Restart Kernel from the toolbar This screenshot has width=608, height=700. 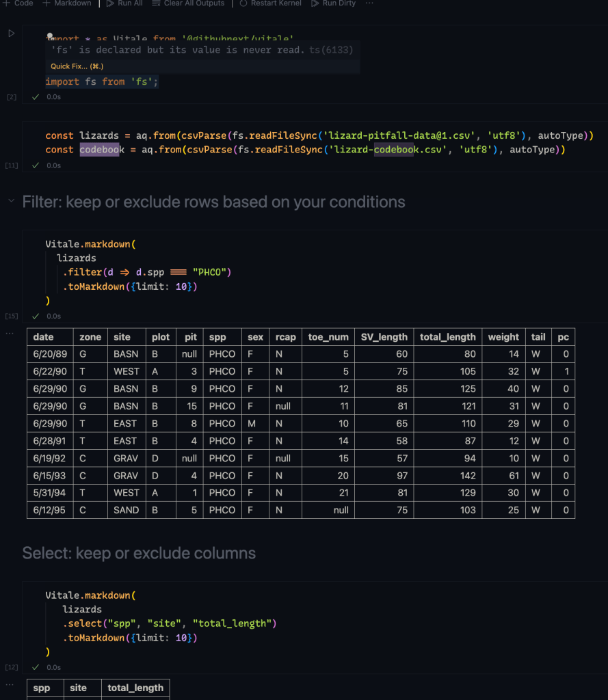click(x=271, y=3)
